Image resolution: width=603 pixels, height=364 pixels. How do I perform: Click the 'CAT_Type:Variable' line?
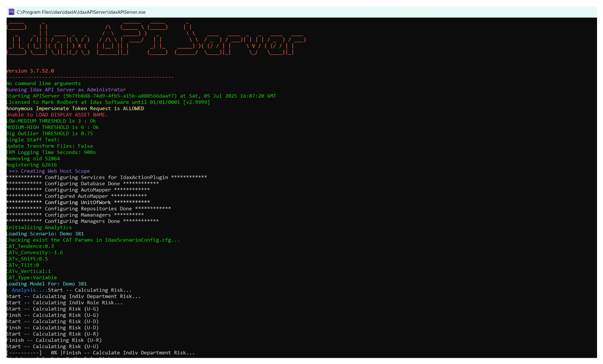[x=32, y=278]
